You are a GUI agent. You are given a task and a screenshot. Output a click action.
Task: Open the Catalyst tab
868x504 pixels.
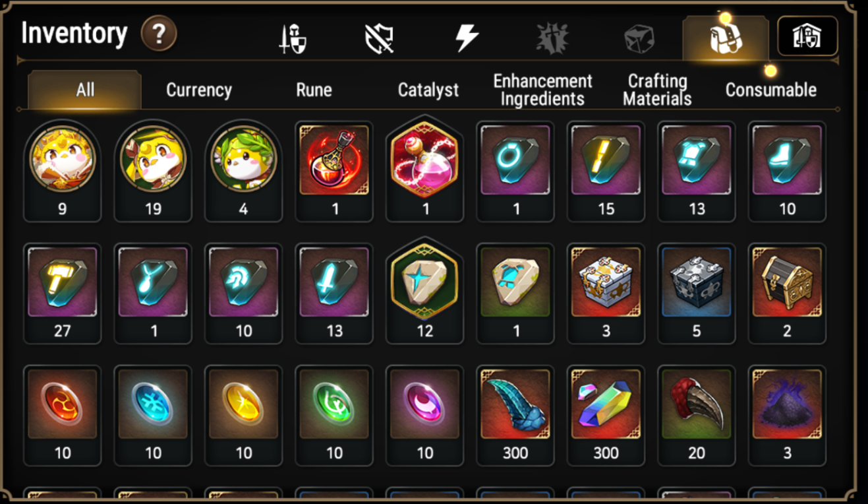[x=428, y=90]
